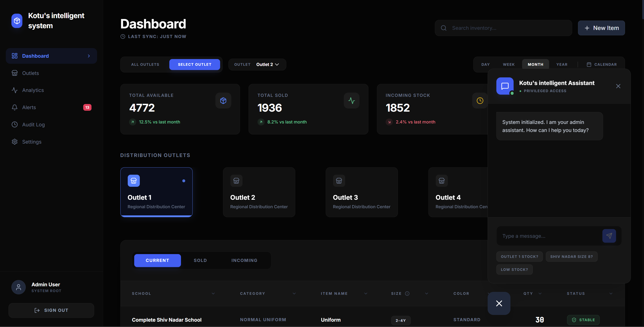Viewport: 644px width, 327px height.
Task: Open the Outlet 2 dropdown selector
Action: tap(267, 64)
